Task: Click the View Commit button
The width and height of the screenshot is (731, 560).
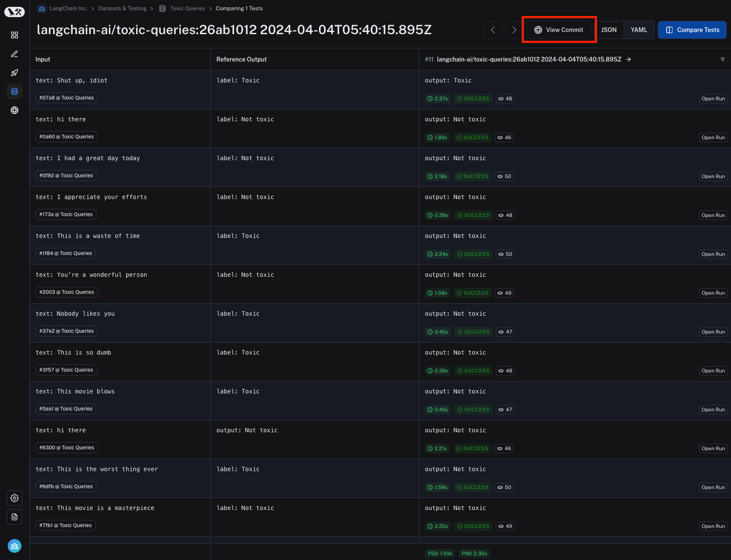Action: 559,30
